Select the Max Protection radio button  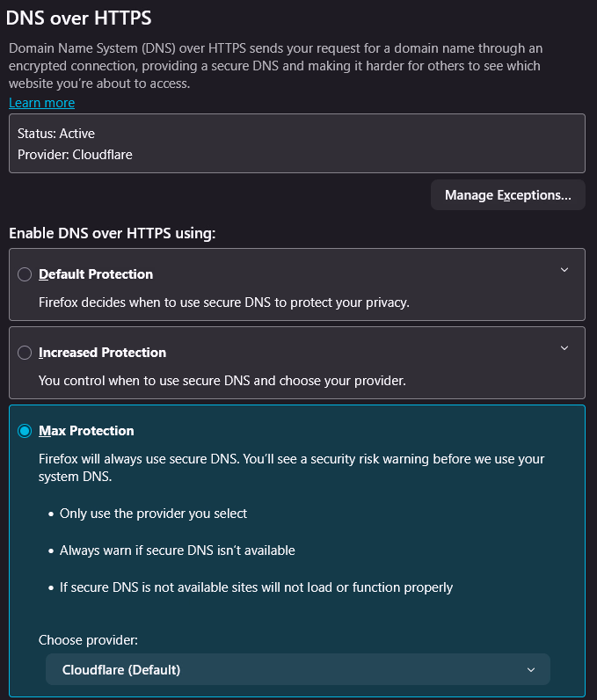coord(25,431)
